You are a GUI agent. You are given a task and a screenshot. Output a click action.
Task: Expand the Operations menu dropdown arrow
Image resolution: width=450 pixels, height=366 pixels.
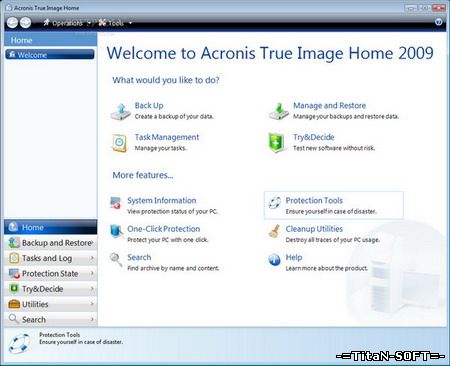(x=89, y=23)
